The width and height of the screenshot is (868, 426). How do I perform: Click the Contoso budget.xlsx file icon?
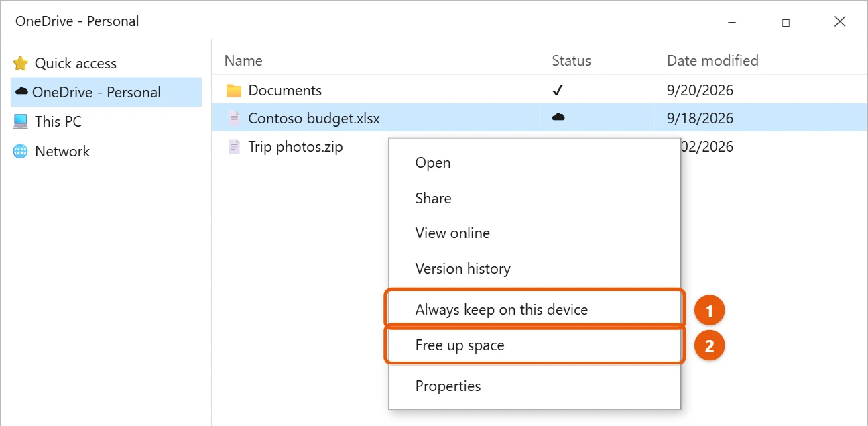click(x=234, y=118)
